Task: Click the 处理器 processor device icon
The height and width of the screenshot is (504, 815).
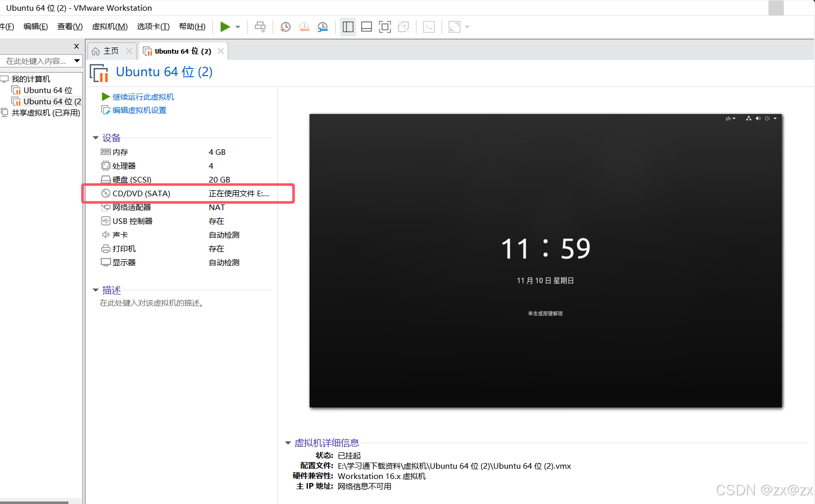Action: 106,166
